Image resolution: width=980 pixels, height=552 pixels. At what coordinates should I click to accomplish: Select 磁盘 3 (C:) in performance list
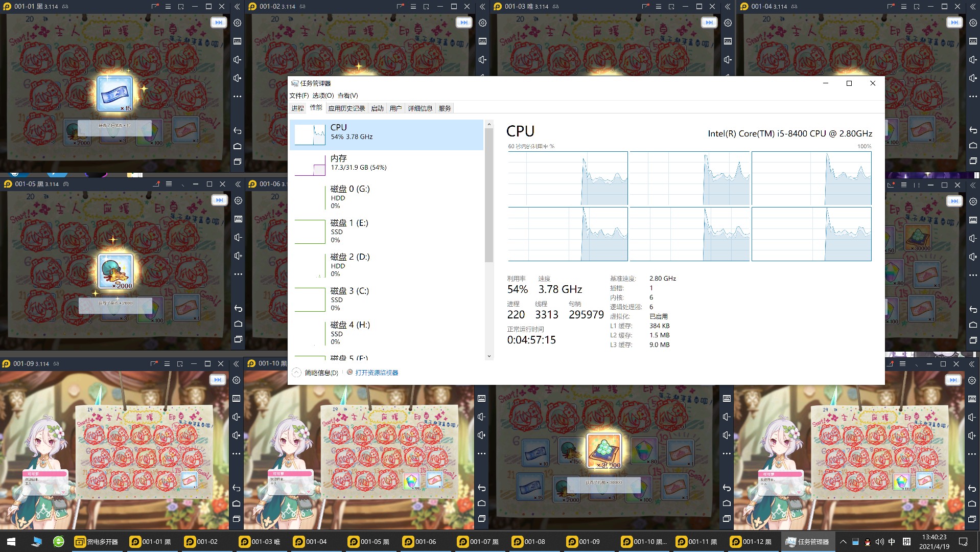pos(386,299)
